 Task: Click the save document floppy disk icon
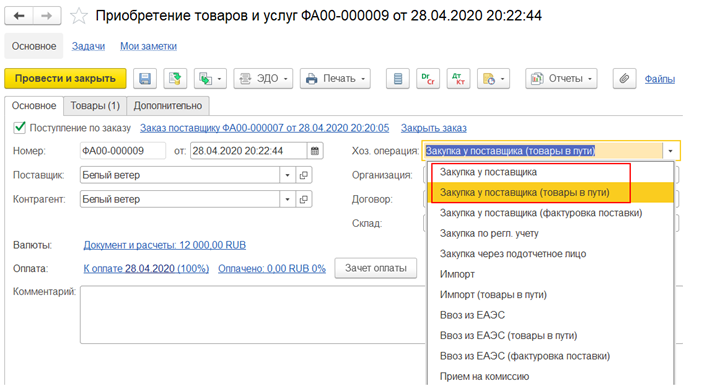coord(145,79)
